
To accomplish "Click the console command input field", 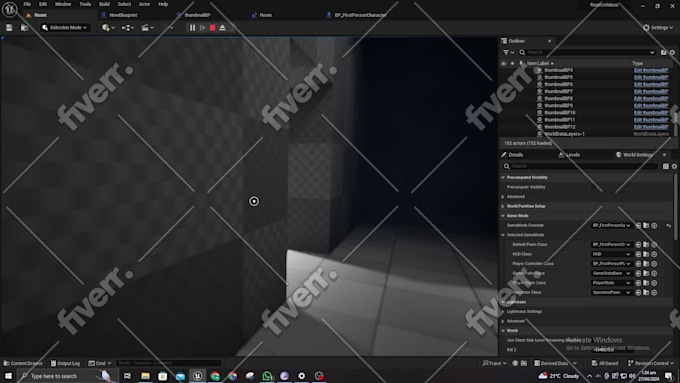I will tap(169, 363).
